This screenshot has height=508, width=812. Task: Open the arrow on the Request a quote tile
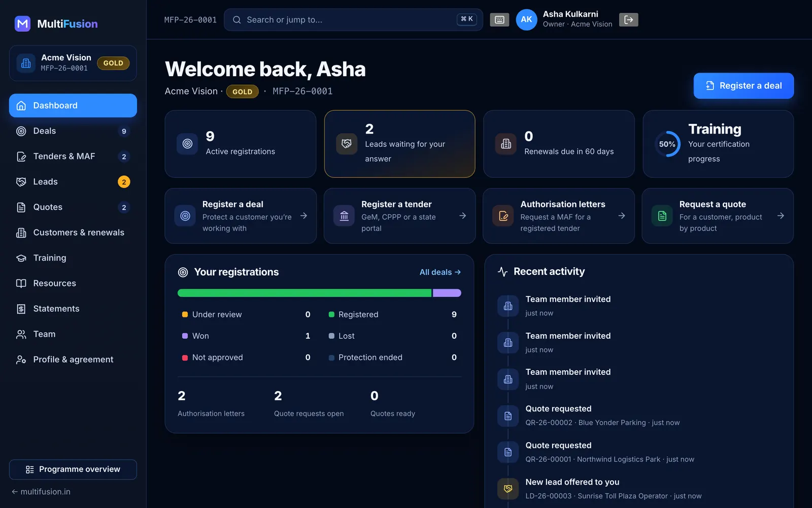pyautogui.click(x=781, y=216)
